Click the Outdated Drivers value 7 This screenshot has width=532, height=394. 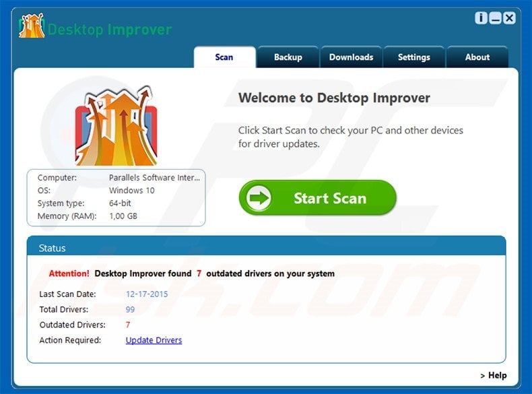point(128,325)
